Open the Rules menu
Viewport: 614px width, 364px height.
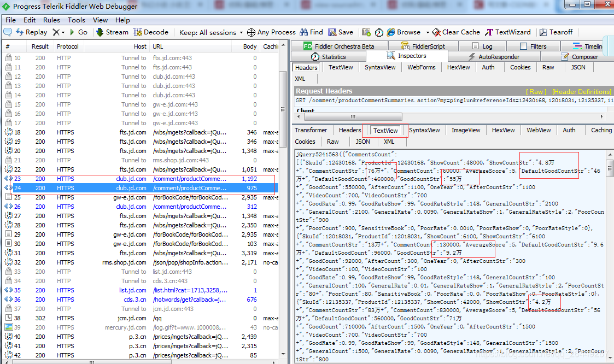52,20
